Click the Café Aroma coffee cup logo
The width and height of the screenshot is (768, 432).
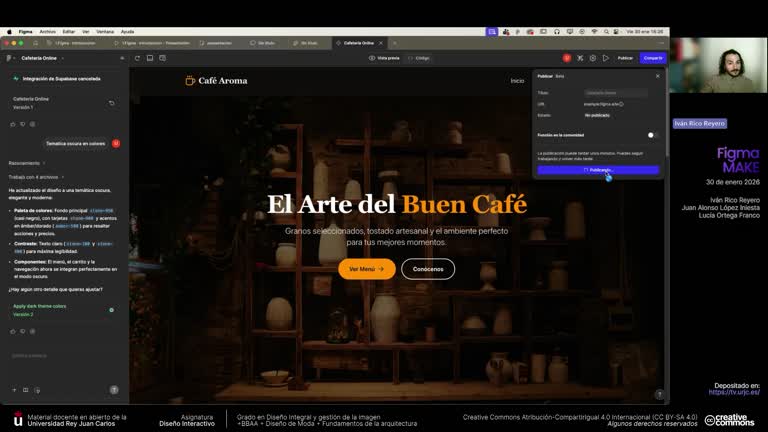point(190,81)
